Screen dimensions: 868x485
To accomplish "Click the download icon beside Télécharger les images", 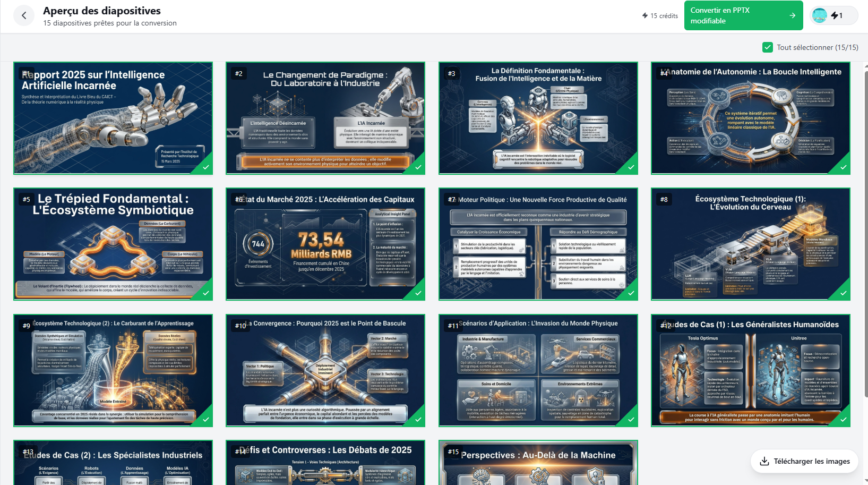I will 764,461.
